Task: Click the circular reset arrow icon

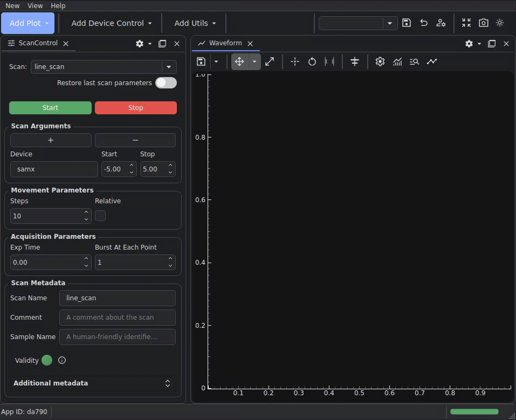Action: (312, 61)
